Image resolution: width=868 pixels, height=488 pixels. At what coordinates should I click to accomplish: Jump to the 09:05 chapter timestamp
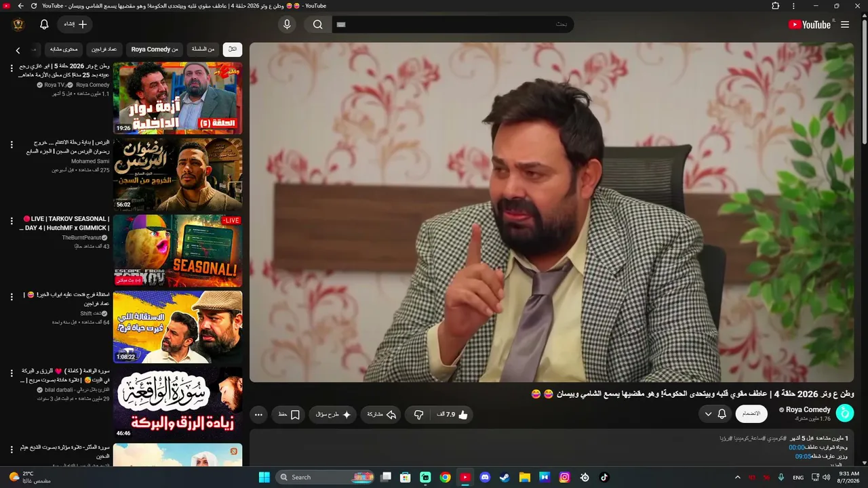[803, 456]
